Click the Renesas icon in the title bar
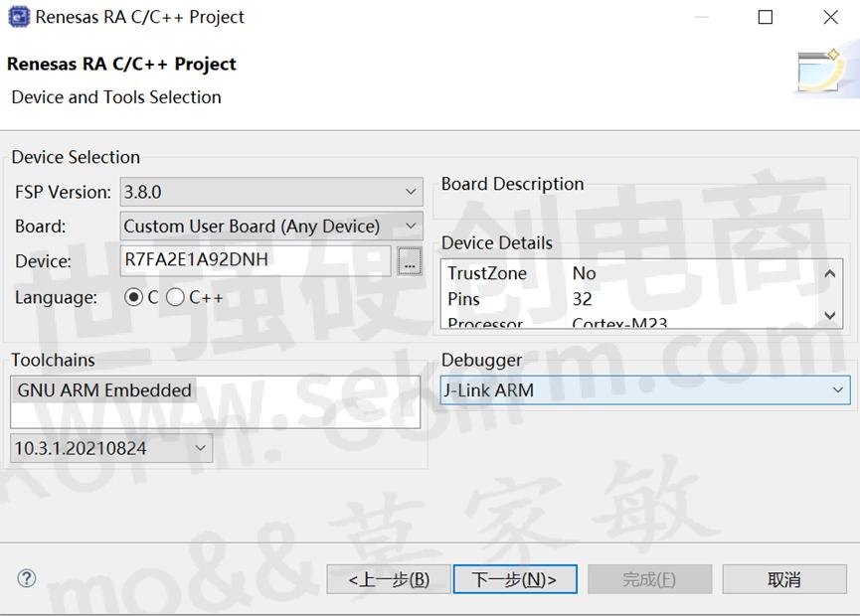Screen dimensions: 860x616 point(18,17)
